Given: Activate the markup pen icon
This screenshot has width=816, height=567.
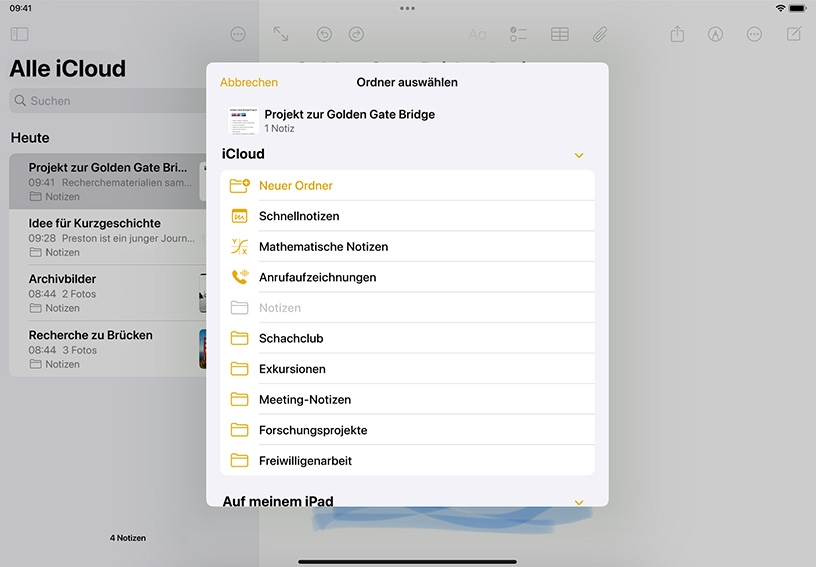Looking at the screenshot, I should pyautogui.click(x=716, y=34).
